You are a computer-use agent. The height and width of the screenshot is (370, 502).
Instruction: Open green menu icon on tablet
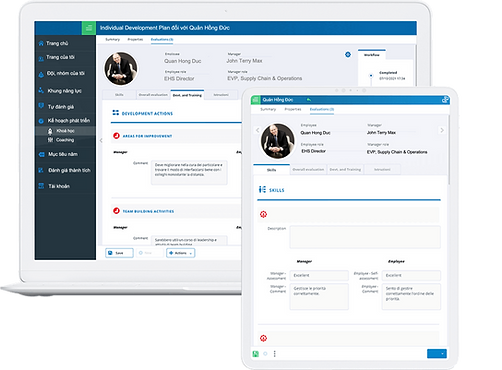256,100
